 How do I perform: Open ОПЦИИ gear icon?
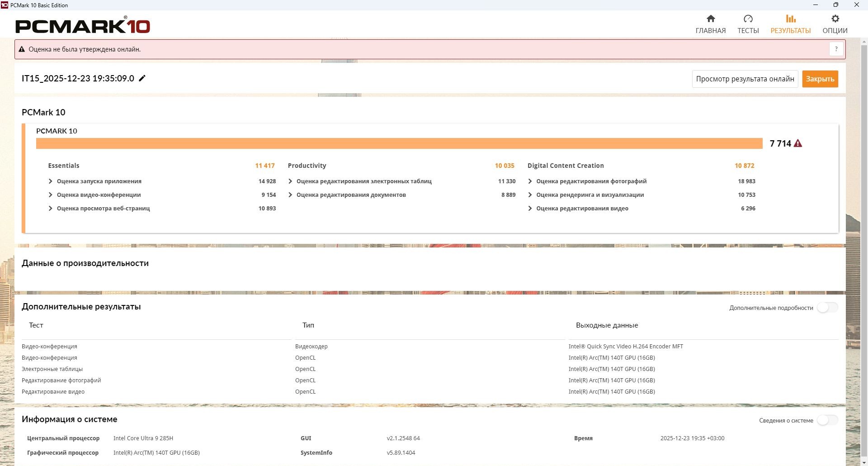point(835,19)
